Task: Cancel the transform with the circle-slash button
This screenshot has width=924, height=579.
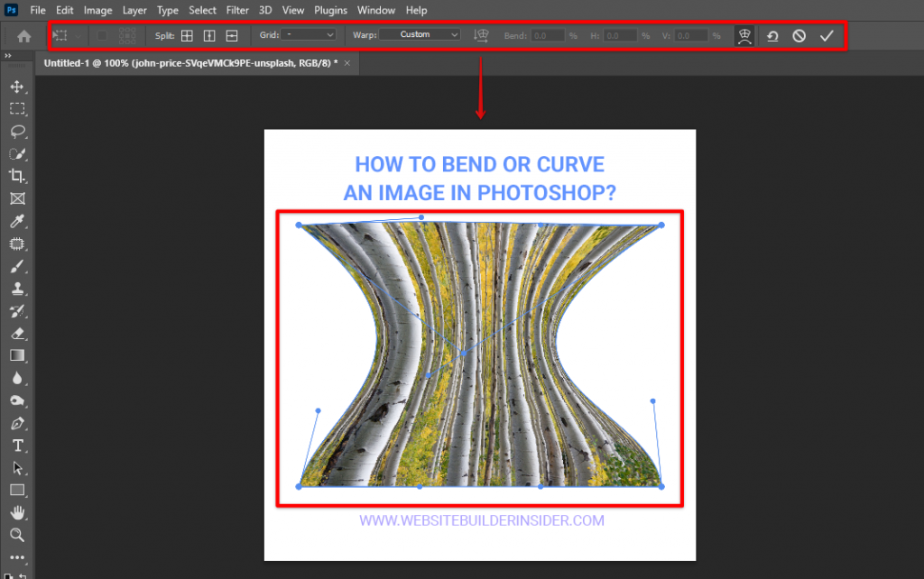Action: point(798,35)
